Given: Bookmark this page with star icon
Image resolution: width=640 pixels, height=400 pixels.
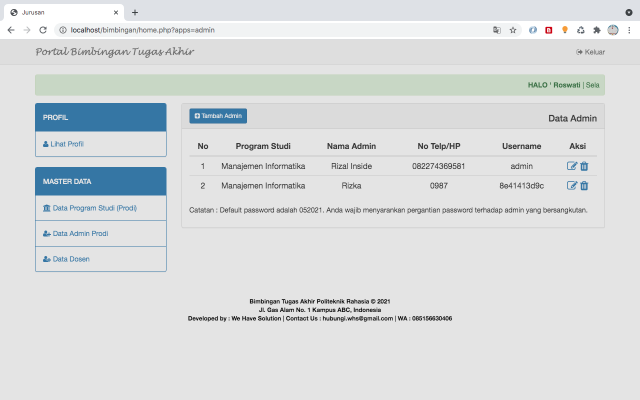Looking at the screenshot, I should (513, 30).
